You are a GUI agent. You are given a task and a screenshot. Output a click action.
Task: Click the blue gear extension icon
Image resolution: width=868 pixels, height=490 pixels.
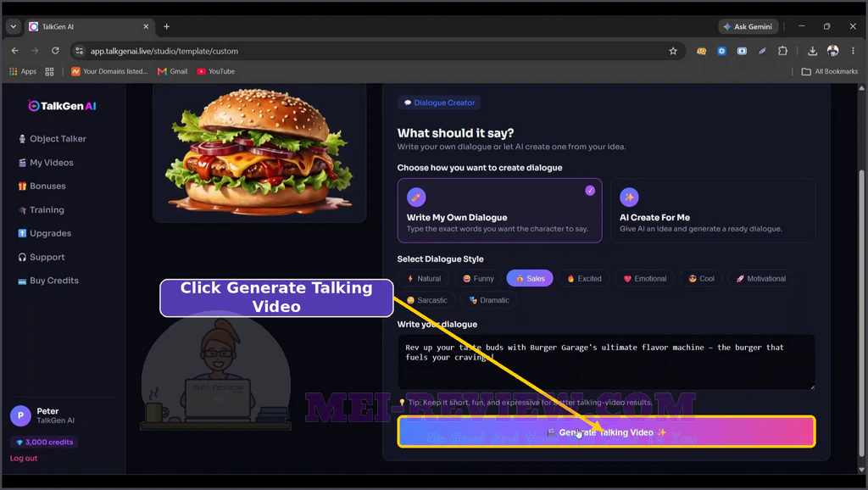722,51
